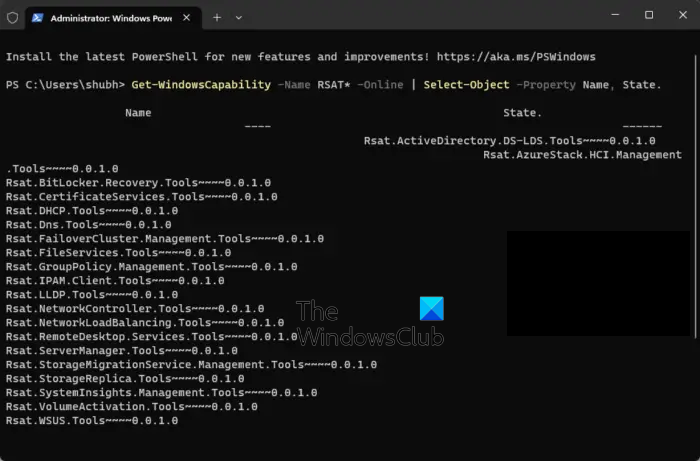Click Rsat.DHCP.Tools line
The width and height of the screenshot is (700, 461).
click(x=92, y=211)
